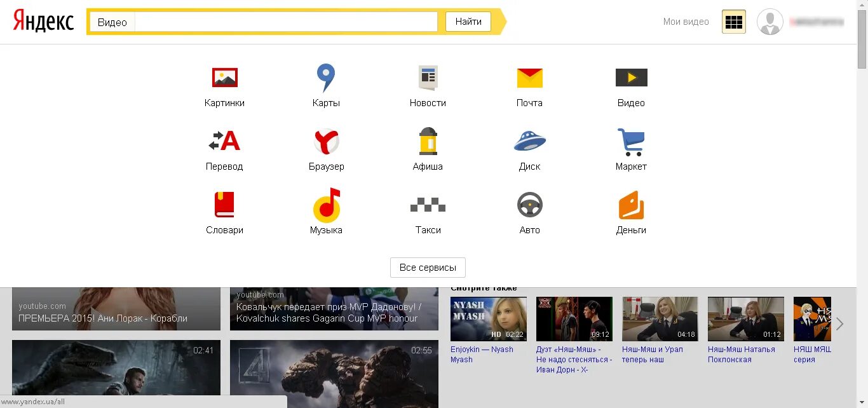
Task: Open the Дузт «Няш-Мяш» video link
Action: (574, 360)
